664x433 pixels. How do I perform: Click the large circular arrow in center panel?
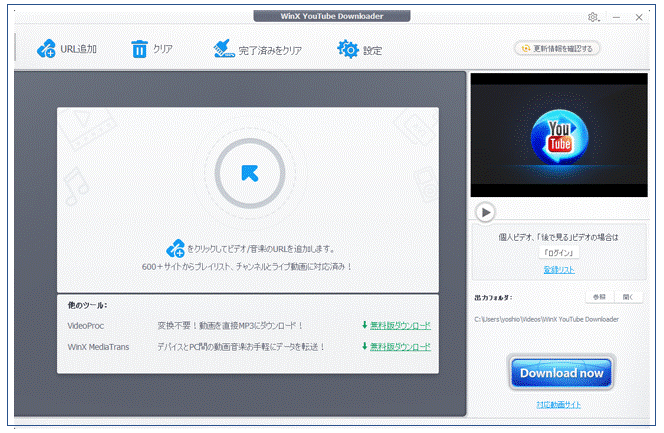coord(249,173)
